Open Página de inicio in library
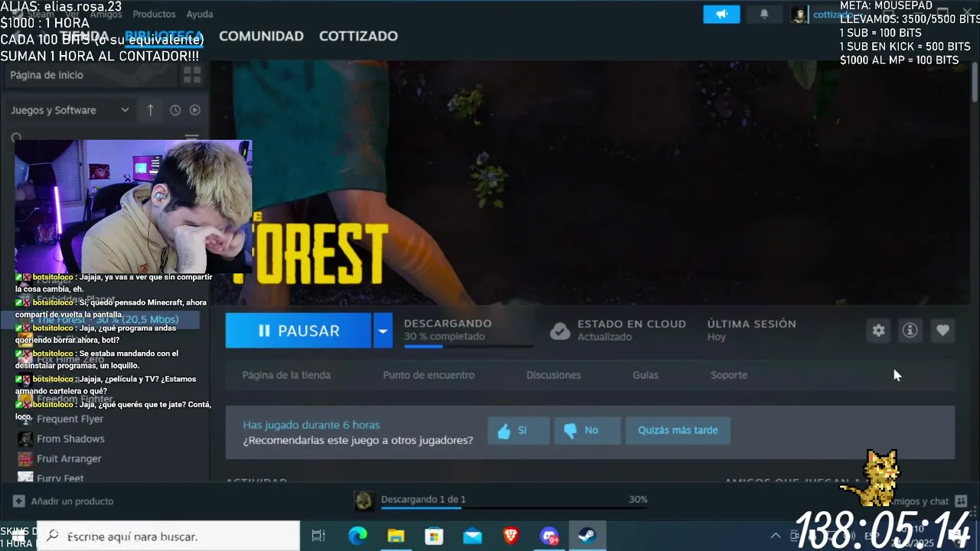980x551 pixels. tap(47, 75)
